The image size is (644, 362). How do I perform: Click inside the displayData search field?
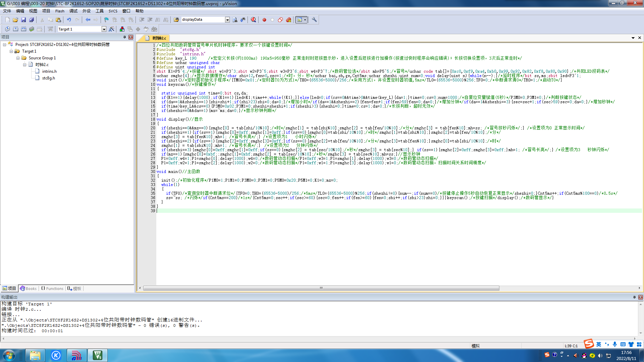click(203, 20)
